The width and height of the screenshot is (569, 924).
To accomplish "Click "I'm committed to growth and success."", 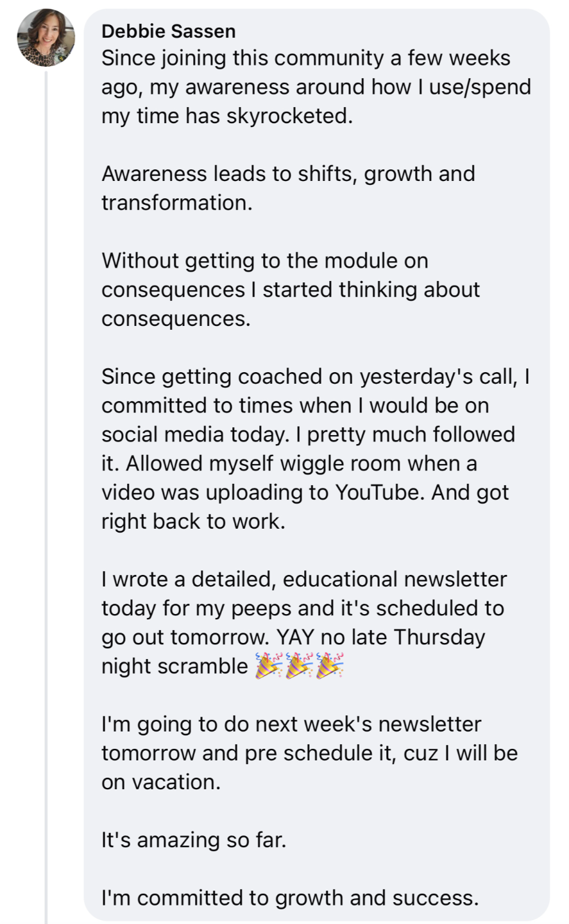I will tap(290, 898).
